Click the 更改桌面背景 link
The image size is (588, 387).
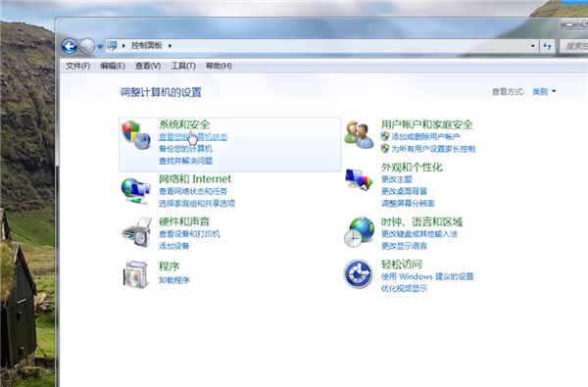pos(404,191)
